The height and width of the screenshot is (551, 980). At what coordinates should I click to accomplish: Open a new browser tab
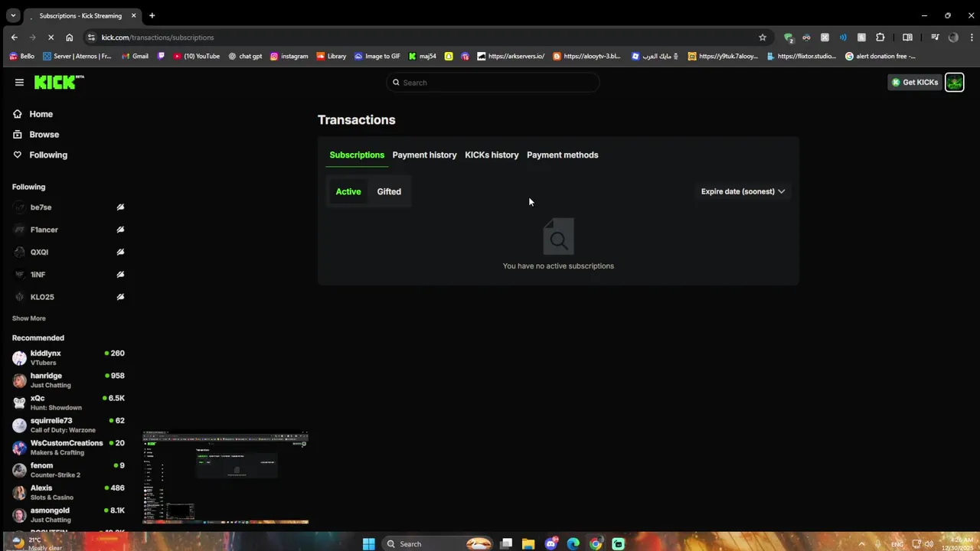point(152,15)
